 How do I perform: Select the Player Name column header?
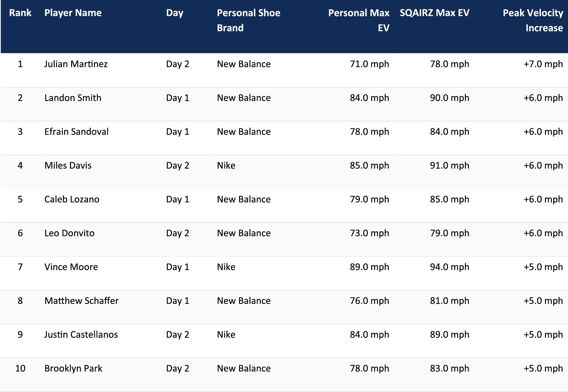[x=73, y=13]
